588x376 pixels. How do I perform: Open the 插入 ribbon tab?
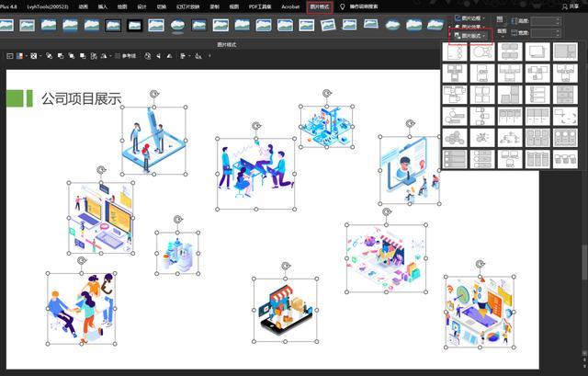[x=103, y=6]
